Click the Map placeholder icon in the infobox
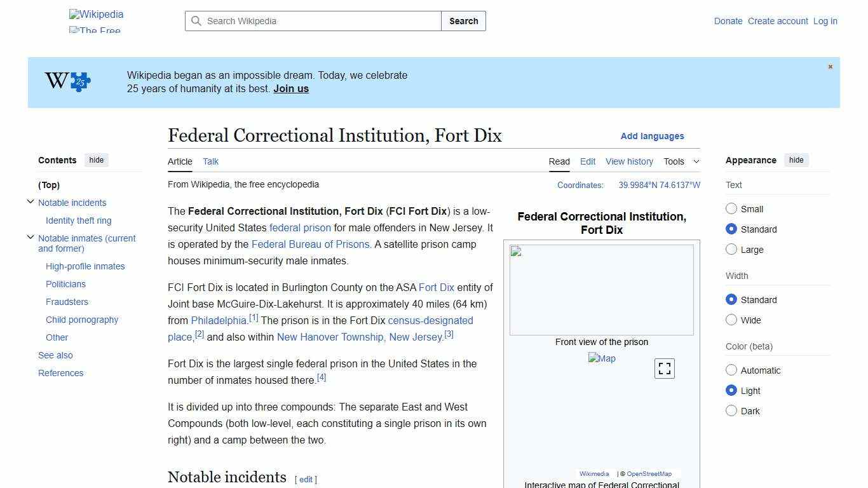 coord(601,358)
